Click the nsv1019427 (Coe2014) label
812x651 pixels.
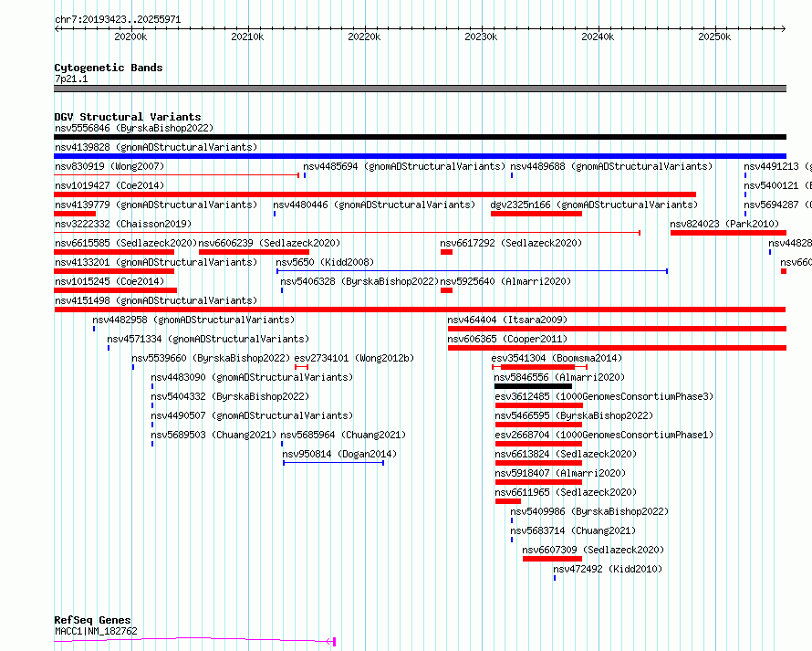(x=109, y=185)
